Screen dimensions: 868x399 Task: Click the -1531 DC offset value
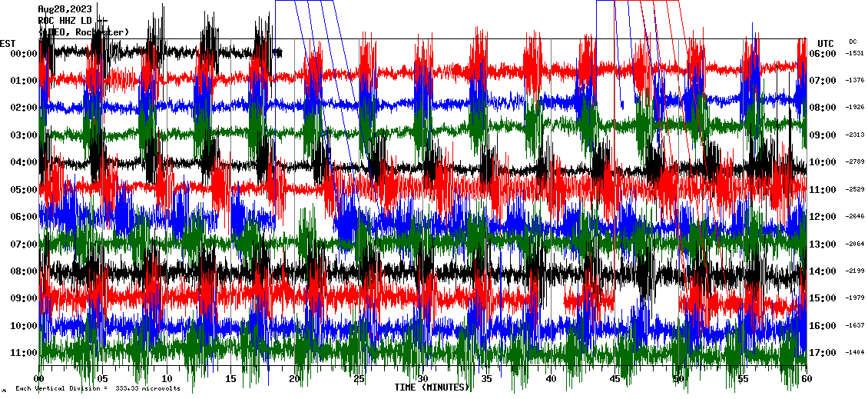(855, 54)
